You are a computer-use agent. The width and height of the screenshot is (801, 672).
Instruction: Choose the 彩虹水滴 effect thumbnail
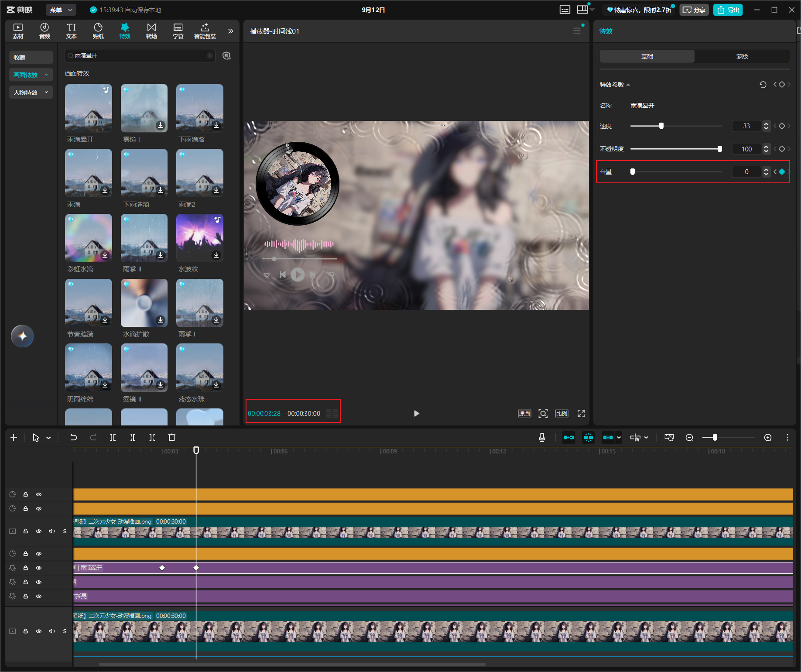point(89,238)
